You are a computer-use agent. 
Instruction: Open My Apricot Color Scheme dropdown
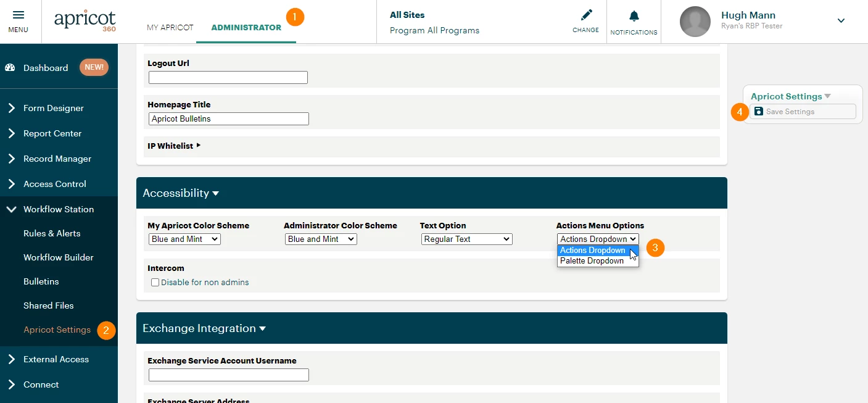pos(184,239)
